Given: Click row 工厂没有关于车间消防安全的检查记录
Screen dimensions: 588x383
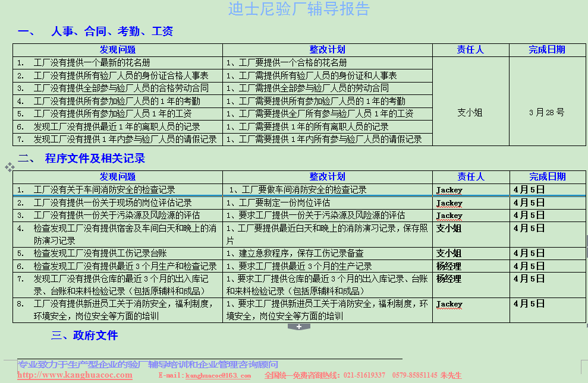Looking at the screenshot, I should click(118, 190).
